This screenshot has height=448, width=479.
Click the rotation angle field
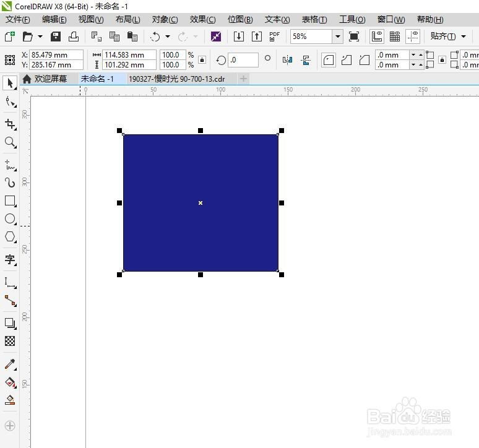tap(243, 60)
